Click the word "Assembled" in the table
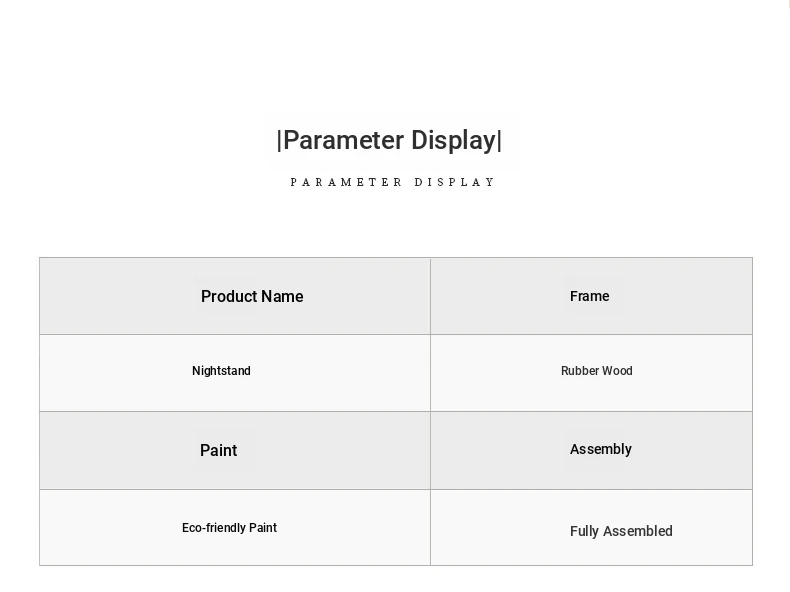The width and height of the screenshot is (790, 592). tap(638, 532)
